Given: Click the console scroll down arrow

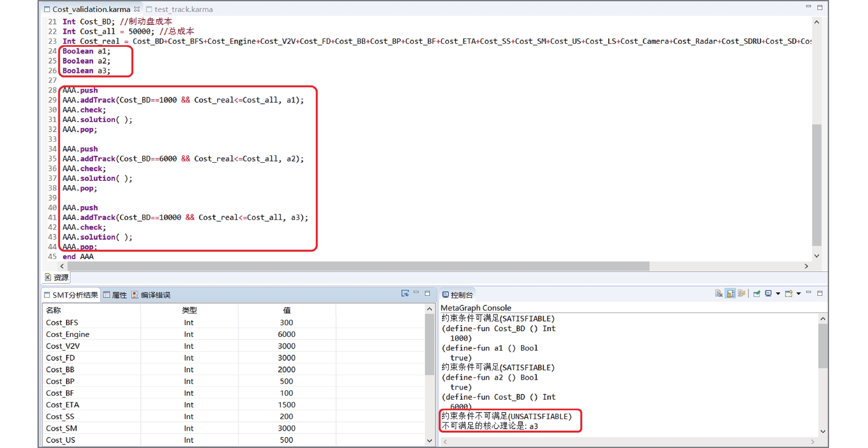Looking at the screenshot, I should (823, 431).
